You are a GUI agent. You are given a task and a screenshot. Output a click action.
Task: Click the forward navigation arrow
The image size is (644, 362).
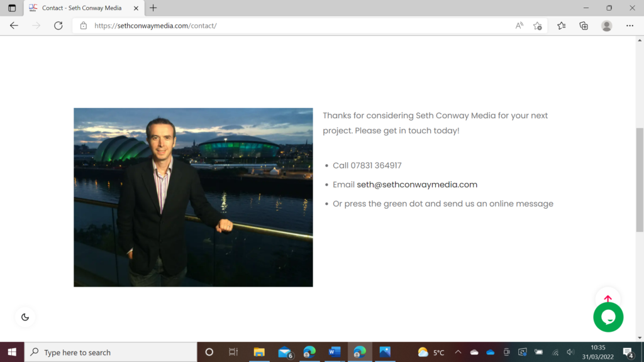point(36,25)
